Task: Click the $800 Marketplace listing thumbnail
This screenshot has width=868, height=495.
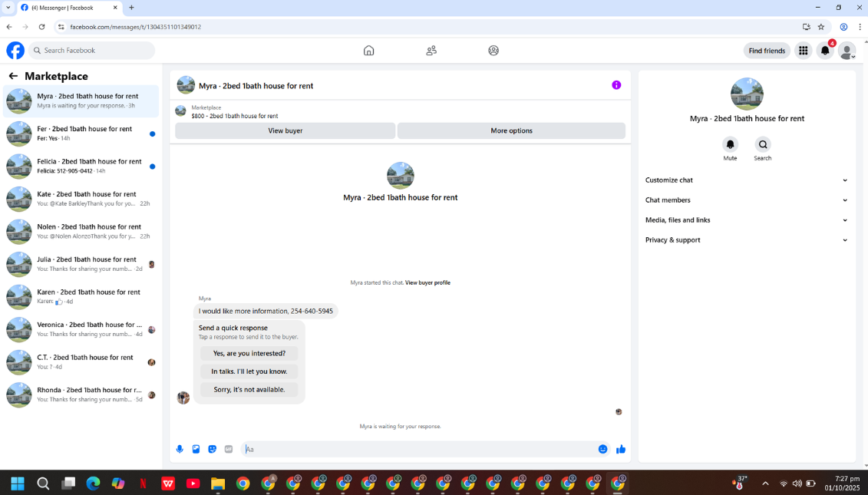Action: [180, 111]
